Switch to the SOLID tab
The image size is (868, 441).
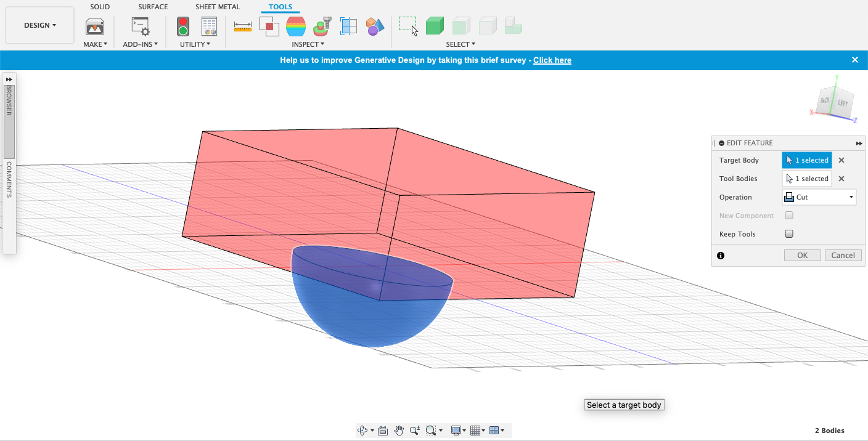100,7
